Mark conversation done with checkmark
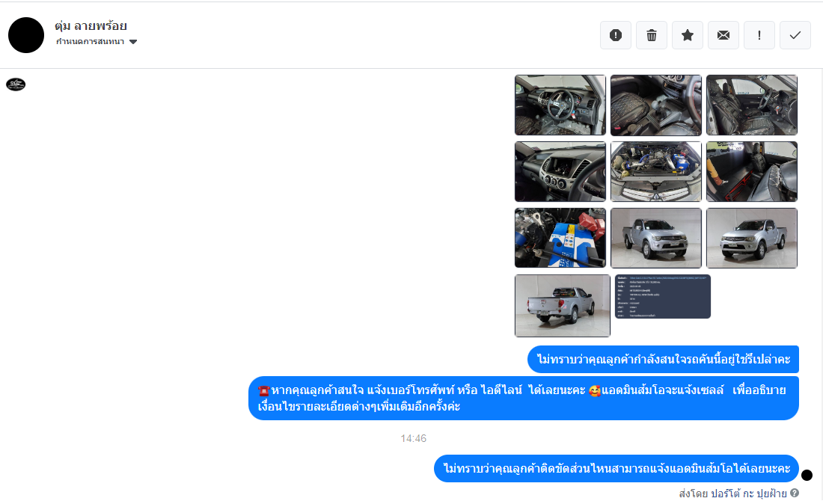Image resolution: width=823 pixels, height=504 pixels. (795, 35)
